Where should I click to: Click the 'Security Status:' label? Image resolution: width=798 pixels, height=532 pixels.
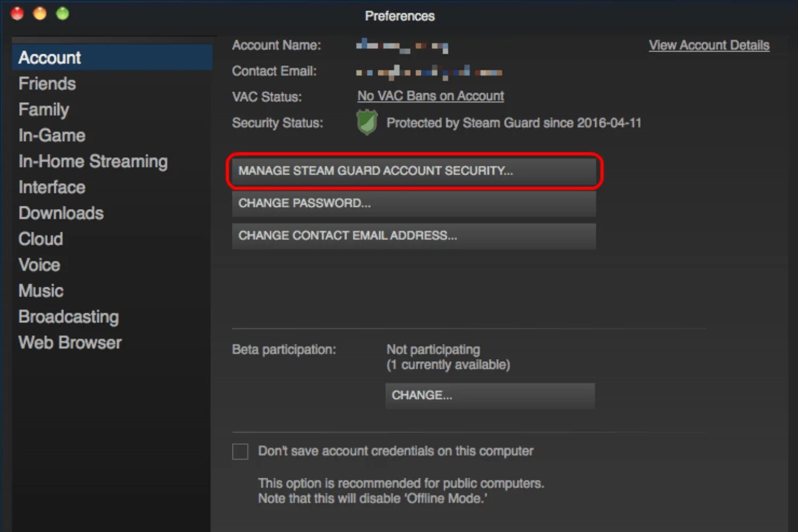click(278, 123)
